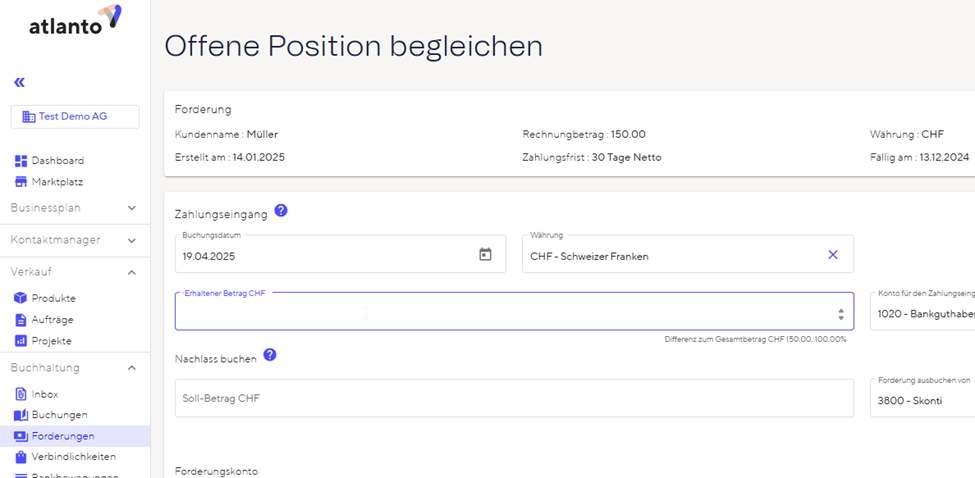Click the help icon beside Nachlass buchen
Screen dimensions: 975x478
coord(270,355)
